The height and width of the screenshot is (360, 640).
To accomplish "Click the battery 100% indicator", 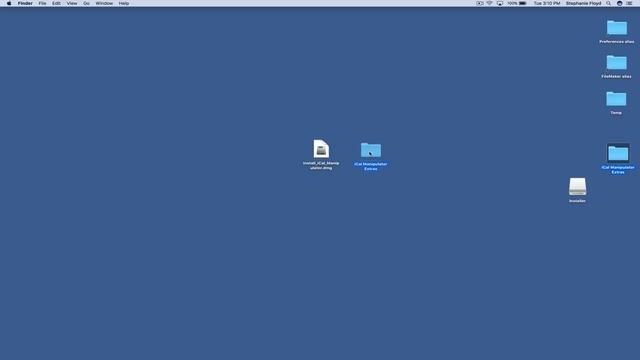I will [x=517, y=3].
